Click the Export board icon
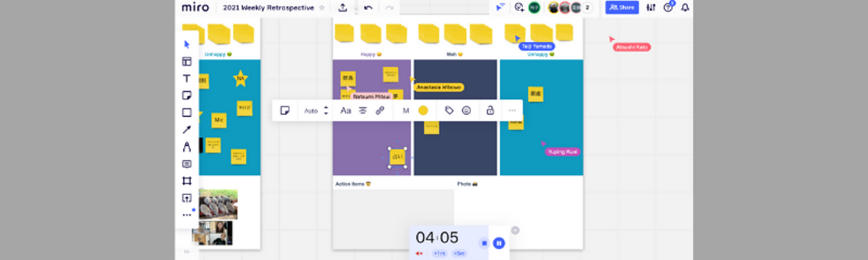Image resolution: width=868 pixels, height=260 pixels. tap(343, 7)
